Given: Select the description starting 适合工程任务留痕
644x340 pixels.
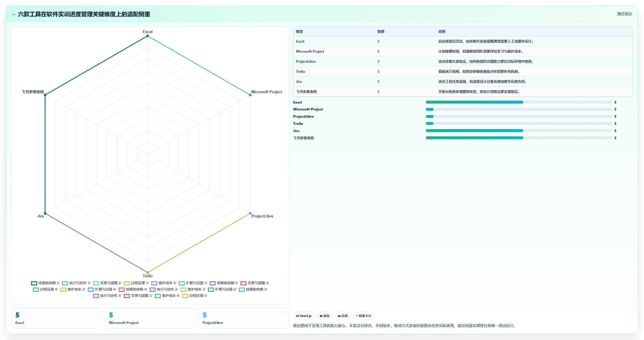Looking at the screenshot, I should coord(482,82).
